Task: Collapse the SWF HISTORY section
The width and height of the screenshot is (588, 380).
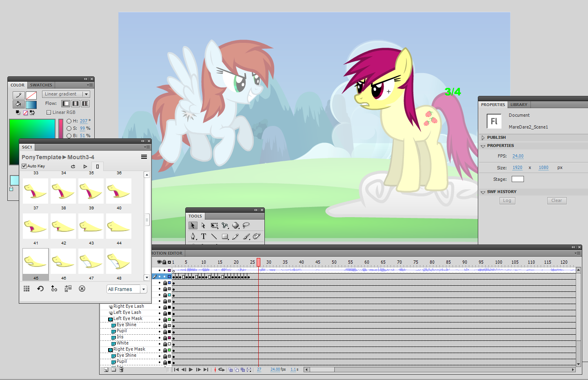Action: click(x=483, y=192)
